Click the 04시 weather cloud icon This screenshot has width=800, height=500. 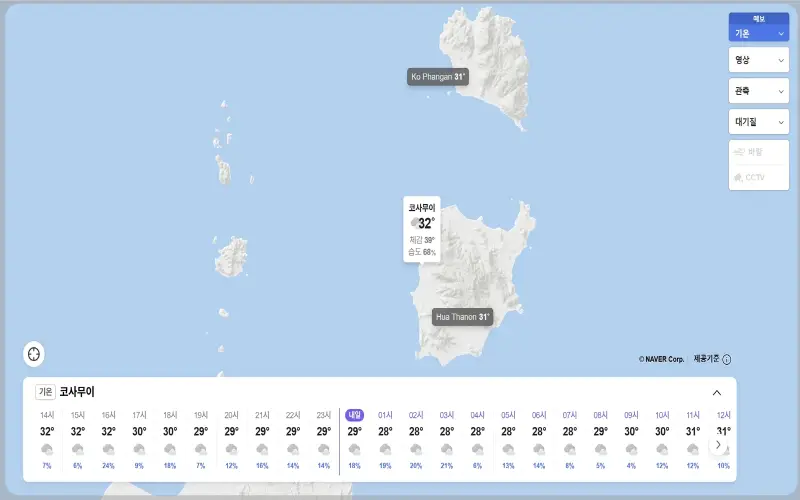pyautogui.click(x=478, y=449)
